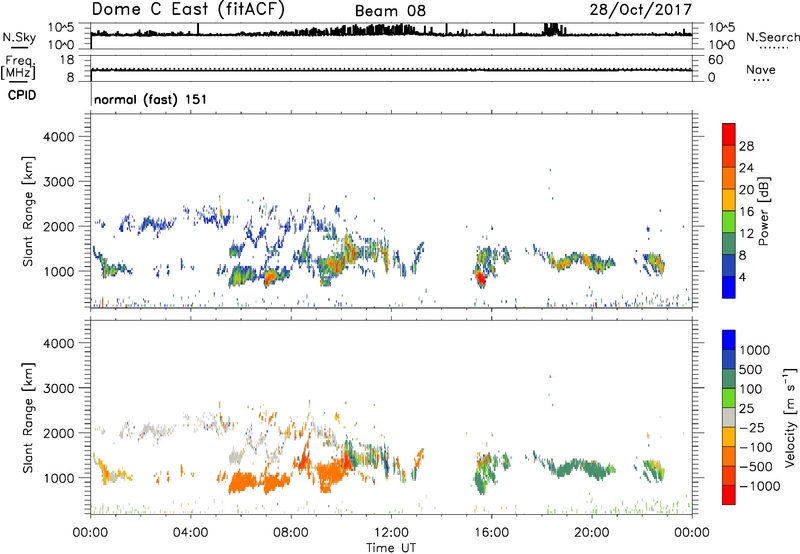The height and width of the screenshot is (554, 800).
Task: Click the 'CPID' row label
Action: 22,95
